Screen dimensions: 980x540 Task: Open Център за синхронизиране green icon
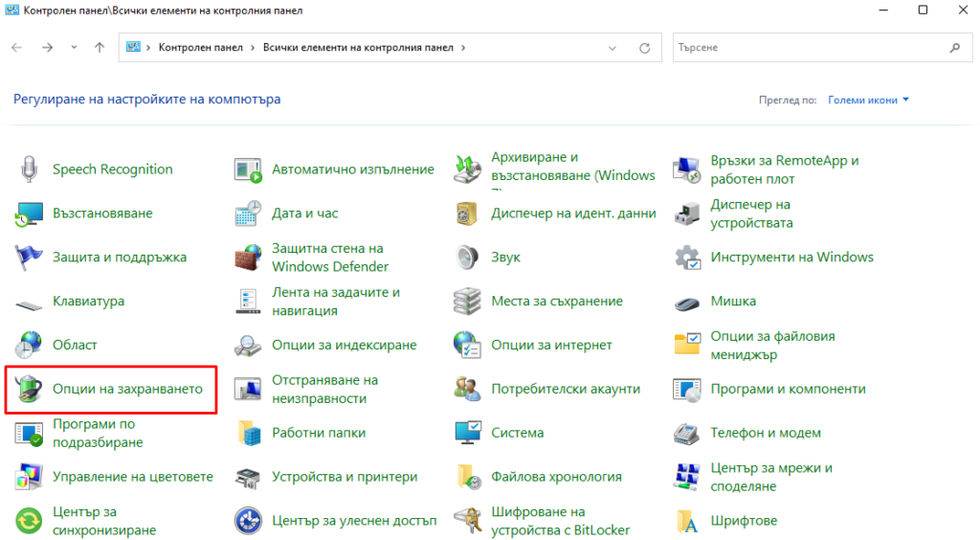(x=29, y=521)
